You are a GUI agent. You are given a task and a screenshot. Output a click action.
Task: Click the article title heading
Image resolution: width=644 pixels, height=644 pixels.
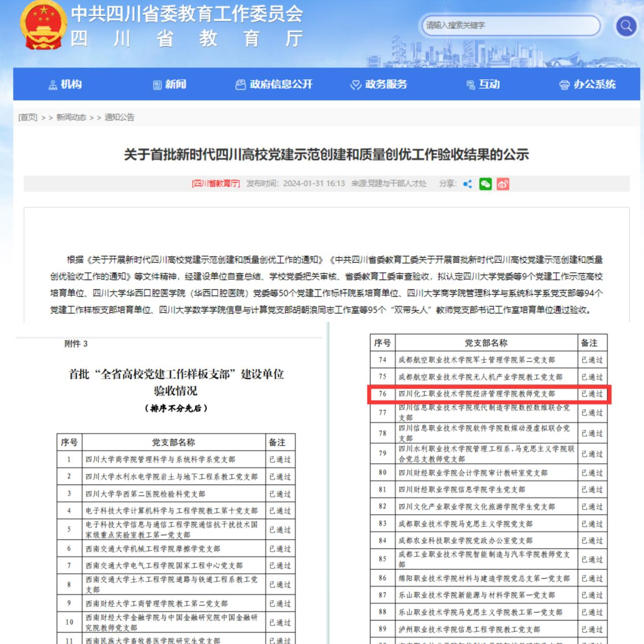[x=326, y=154]
